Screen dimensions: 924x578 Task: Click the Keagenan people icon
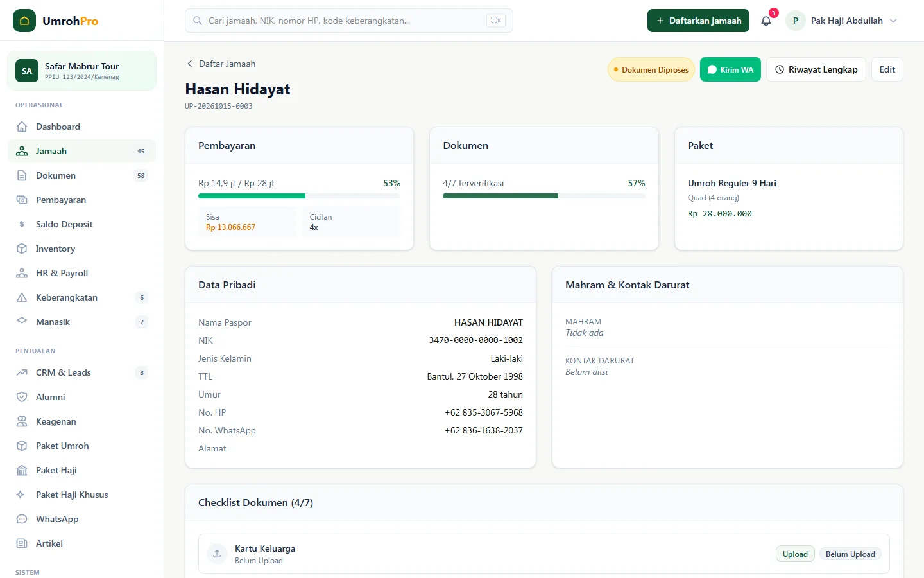22,421
